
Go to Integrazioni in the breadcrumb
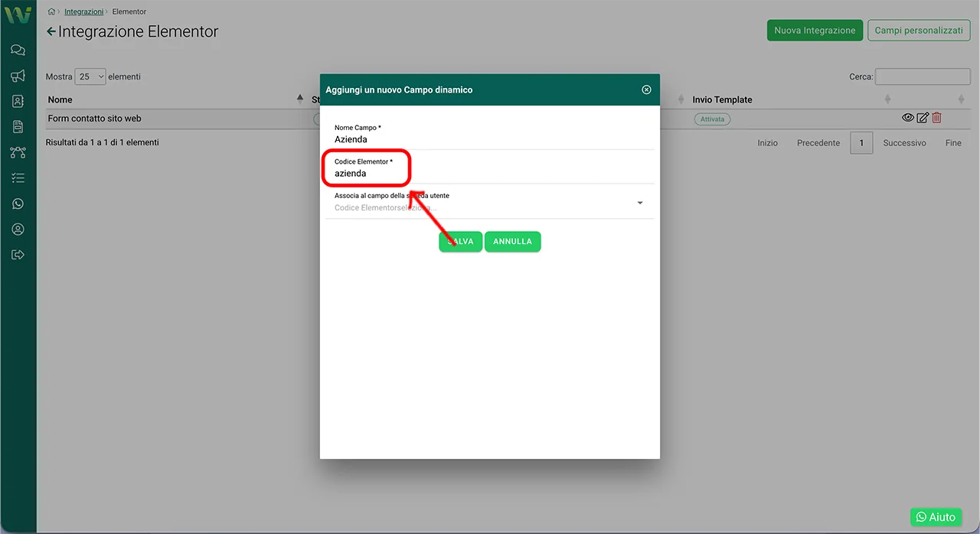[x=83, y=12]
